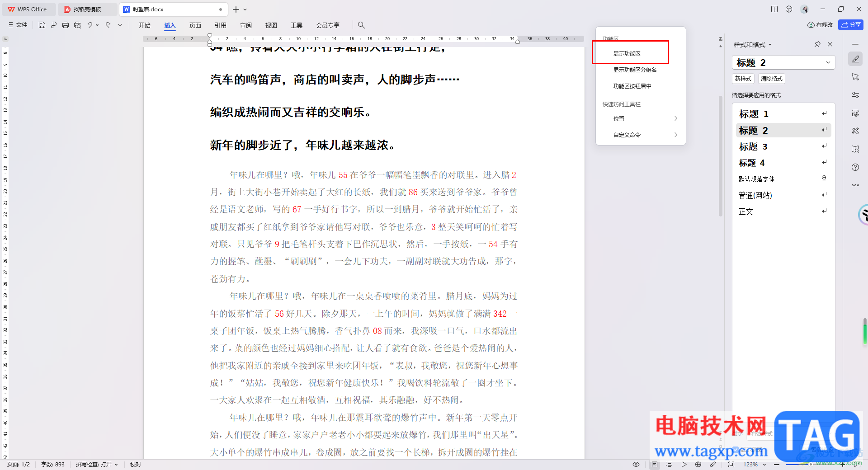Click the Save icon in quick toolbar
The width and height of the screenshot is (868, 470).
[42, 25]
